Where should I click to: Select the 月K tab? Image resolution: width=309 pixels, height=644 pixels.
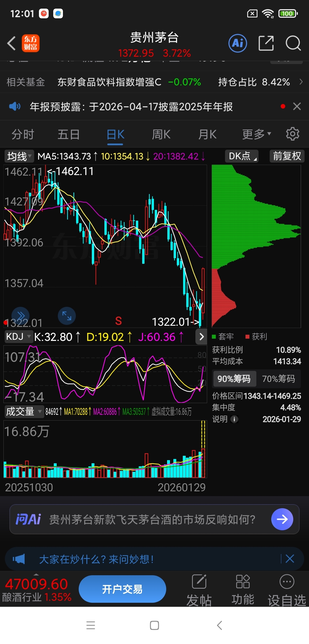pyautogui.click(x=207, y=134)
